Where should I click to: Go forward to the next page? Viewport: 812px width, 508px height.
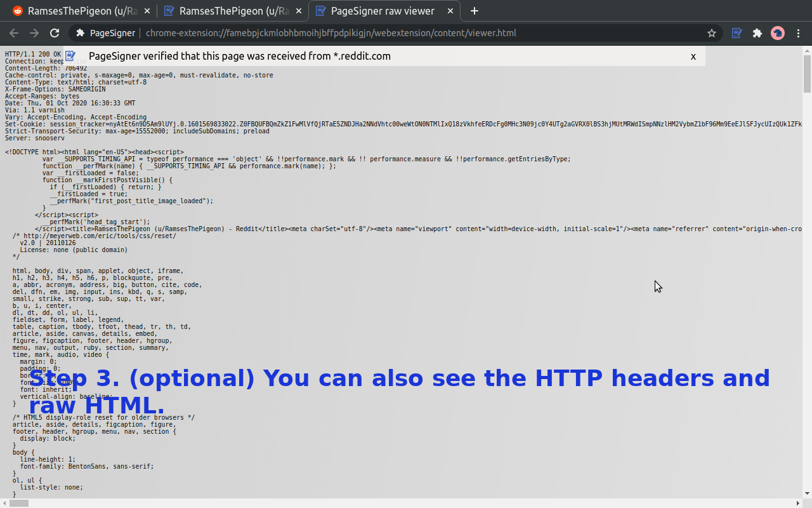pyautogui.click(x=34, y=33)
